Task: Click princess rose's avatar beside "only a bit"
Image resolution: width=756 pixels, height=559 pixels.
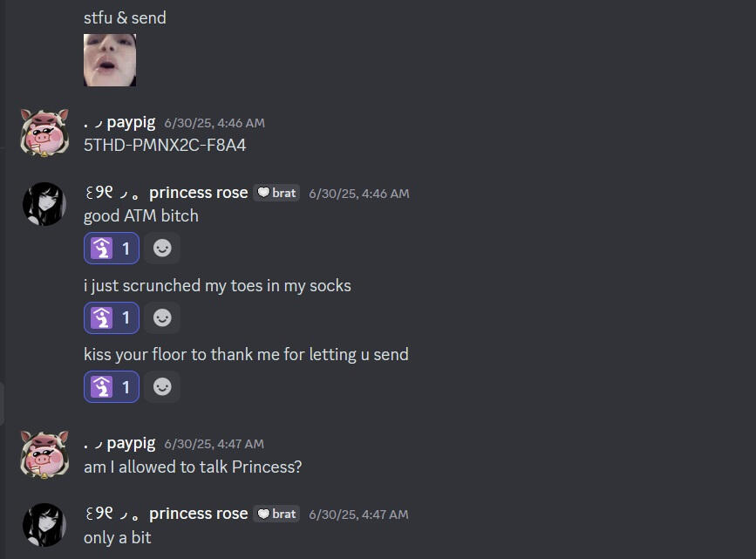Action: point(44,524)
